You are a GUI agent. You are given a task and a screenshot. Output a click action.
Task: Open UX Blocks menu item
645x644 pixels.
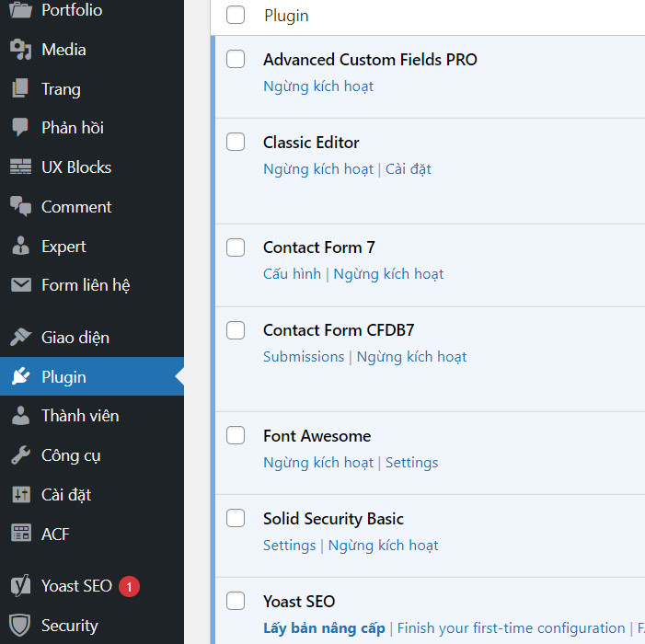pos(92,167)
